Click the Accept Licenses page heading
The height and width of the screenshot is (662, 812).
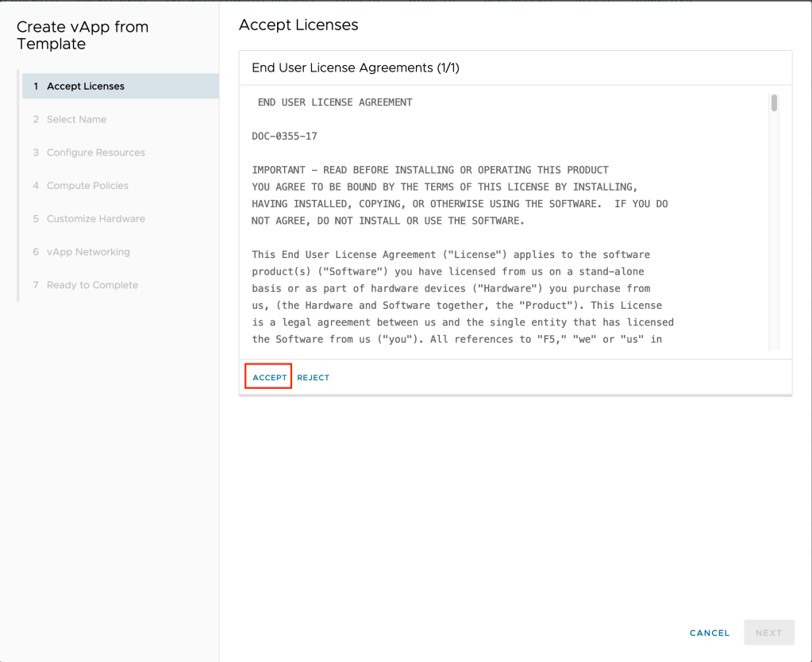click(298, 25)
